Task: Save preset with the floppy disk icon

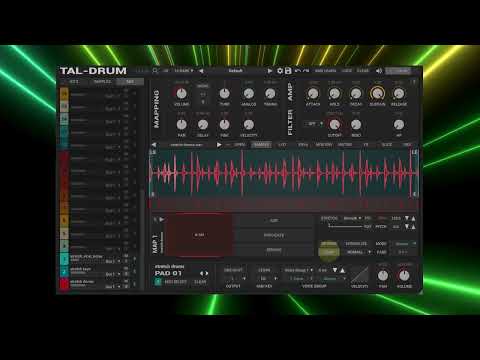Action: pos(288,71)
